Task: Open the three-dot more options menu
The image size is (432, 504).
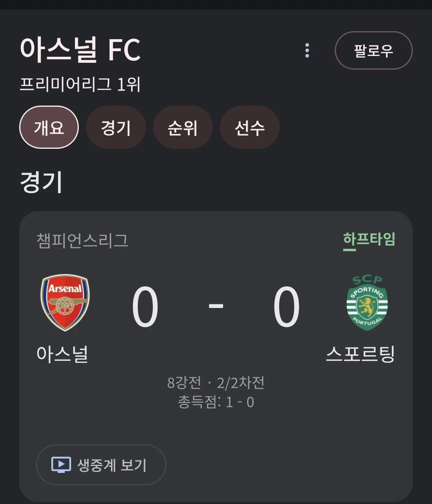Action: pyautogui.click(x=307, y=50)
